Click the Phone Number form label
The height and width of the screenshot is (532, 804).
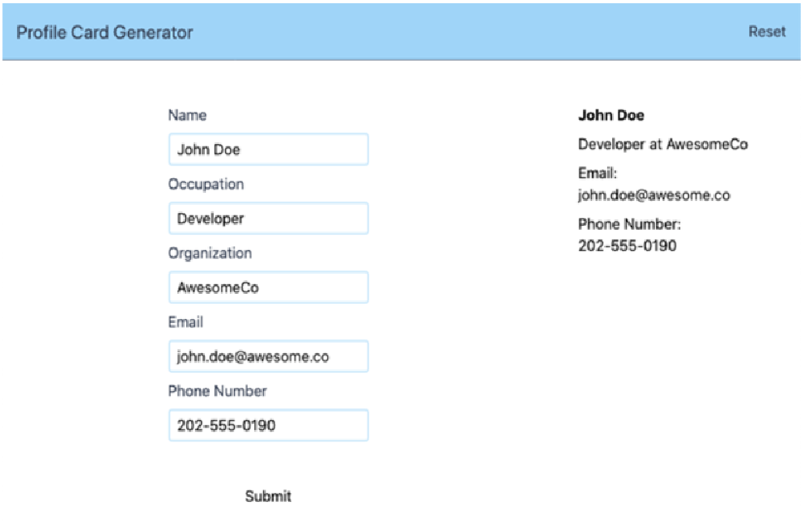coord(218,391)
